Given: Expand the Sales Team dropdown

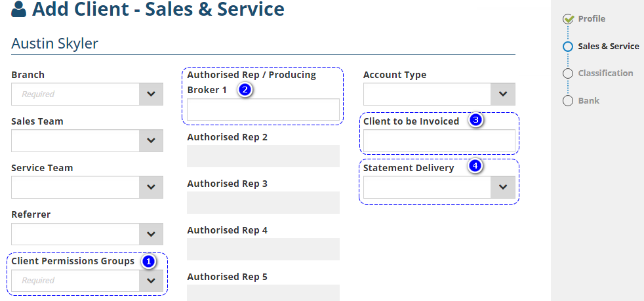Looking at the screenshot, I should pos(151,141).
